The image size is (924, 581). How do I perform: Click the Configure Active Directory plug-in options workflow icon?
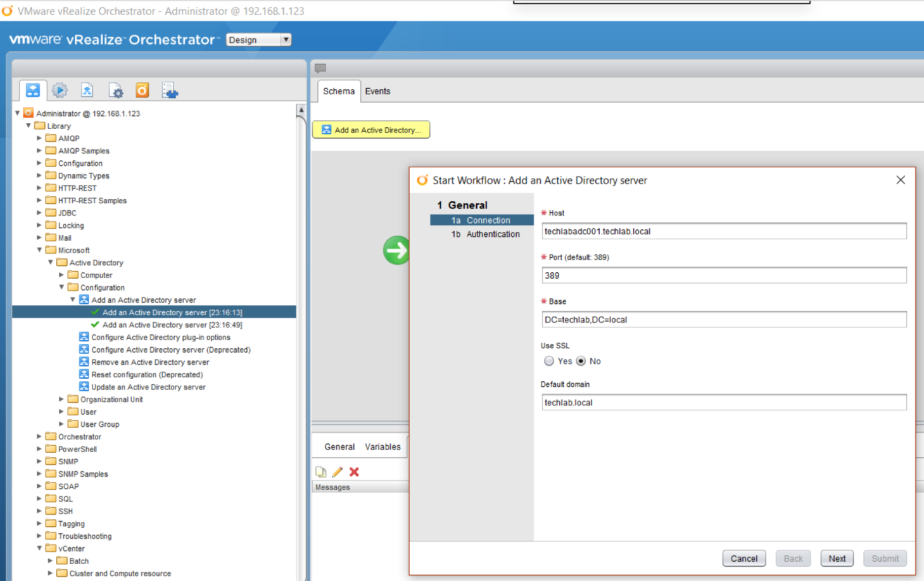point(84,337)
